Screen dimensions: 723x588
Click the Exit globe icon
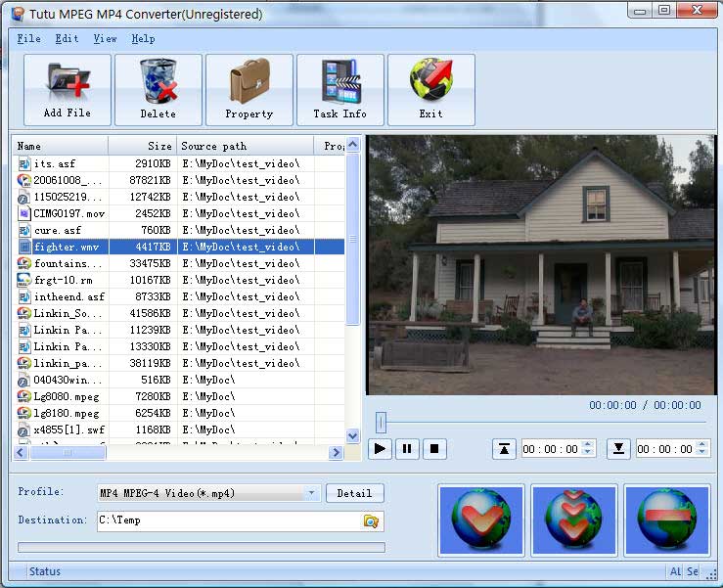[431, 79]
